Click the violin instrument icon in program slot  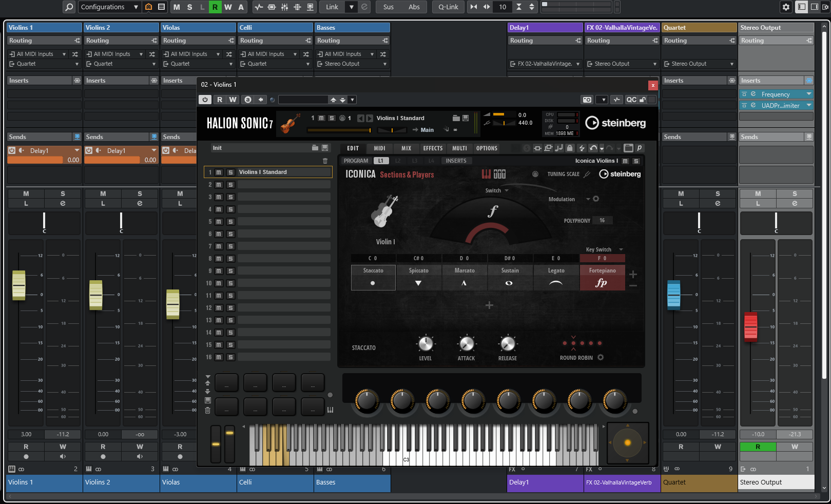pos(291,123)
